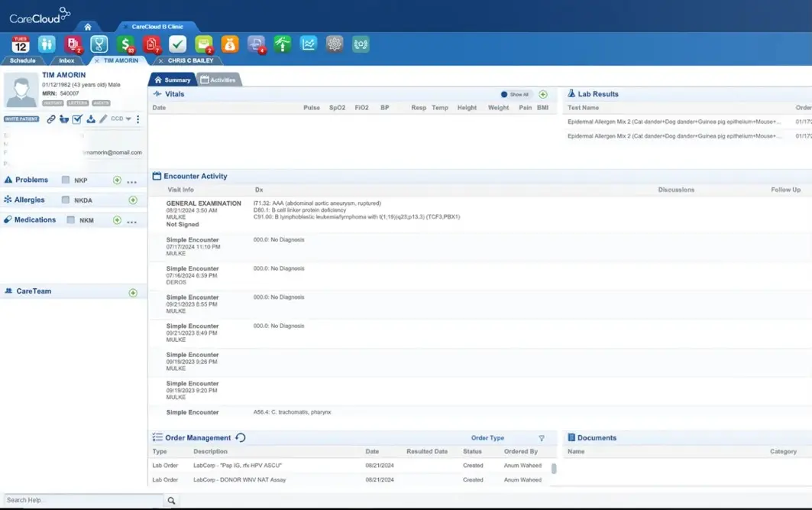Open the Order Type filter dropdown
Viewport: 812px width, 510px height.
(541, 438)
